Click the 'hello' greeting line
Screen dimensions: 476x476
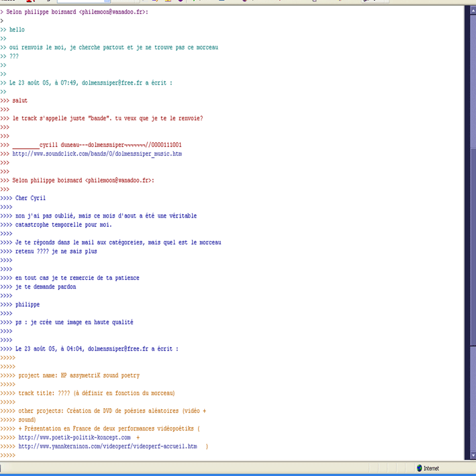click(13, 30)
